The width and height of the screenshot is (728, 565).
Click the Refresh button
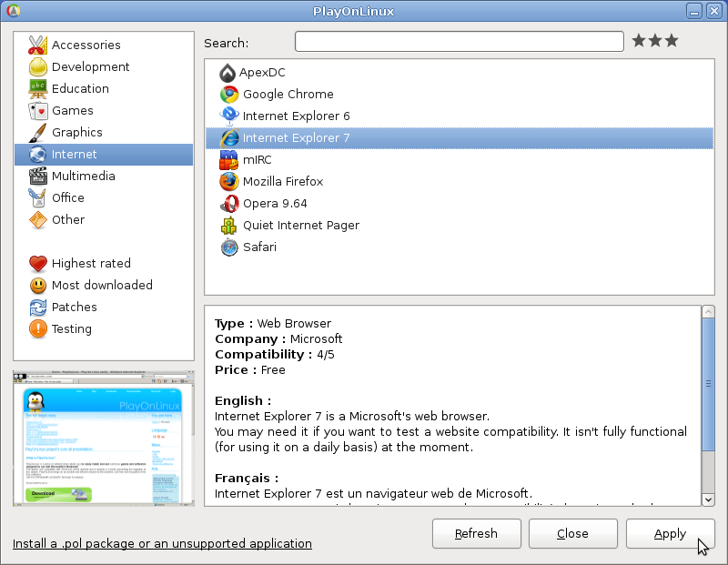tap(476, 534)
